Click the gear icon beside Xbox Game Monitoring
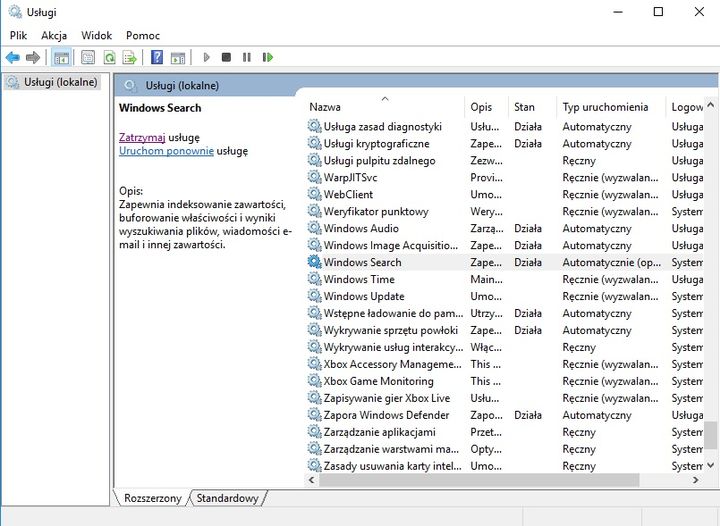This screenshot has height=526, width=720. pos(315,381)
